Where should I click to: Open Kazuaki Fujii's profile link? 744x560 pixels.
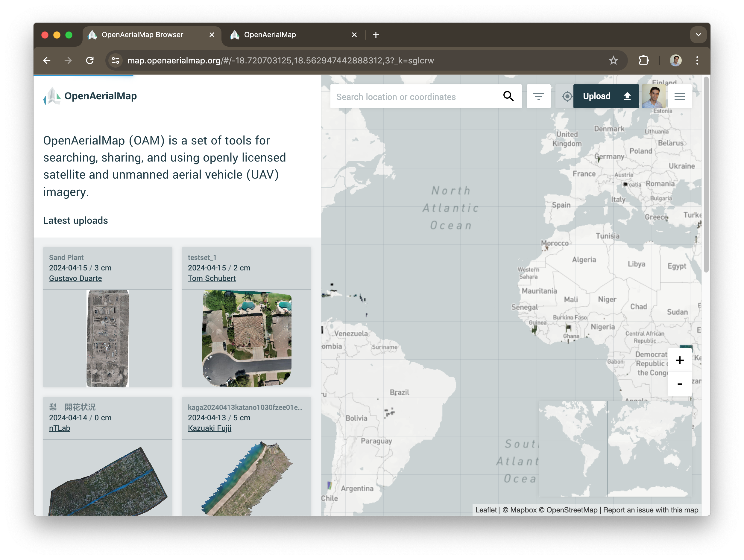click(x=209, y=428)
